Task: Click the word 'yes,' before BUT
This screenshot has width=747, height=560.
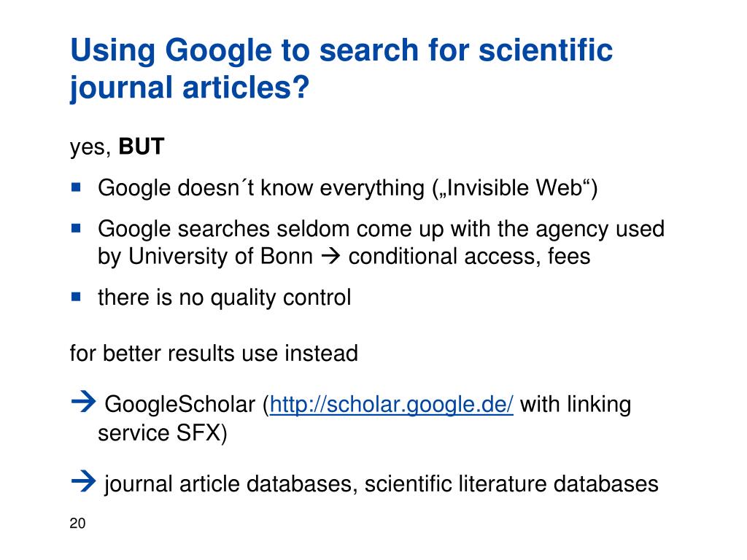Action: (90, 147)
